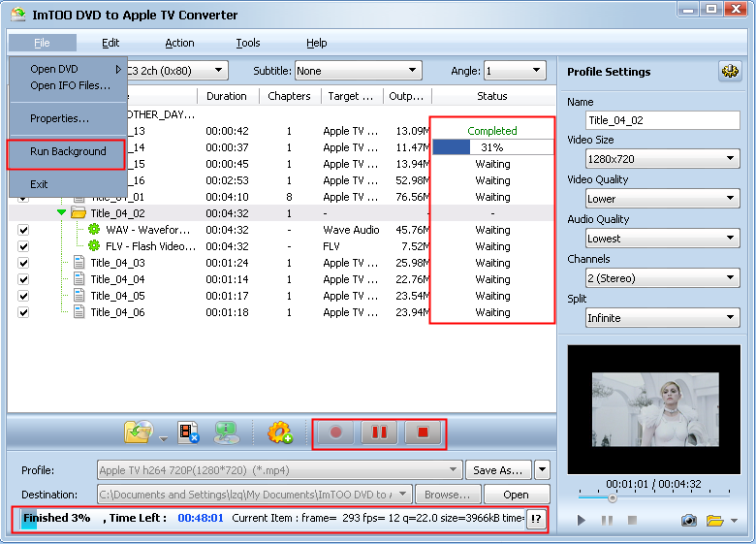Open the audio track dropdown showing 2ch (0x80)
This screenshot has width=756, height=544.
coord(218,71)
